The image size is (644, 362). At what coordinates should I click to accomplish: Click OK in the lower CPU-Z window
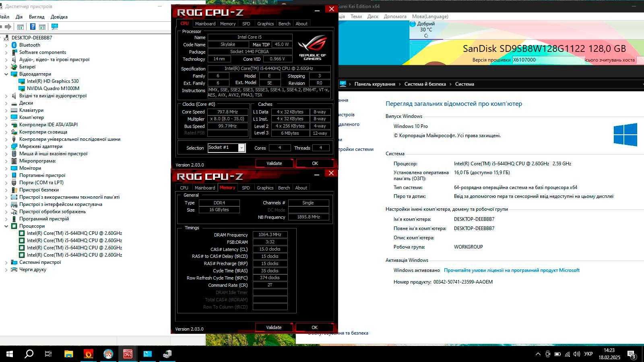(x=314, y=327)
